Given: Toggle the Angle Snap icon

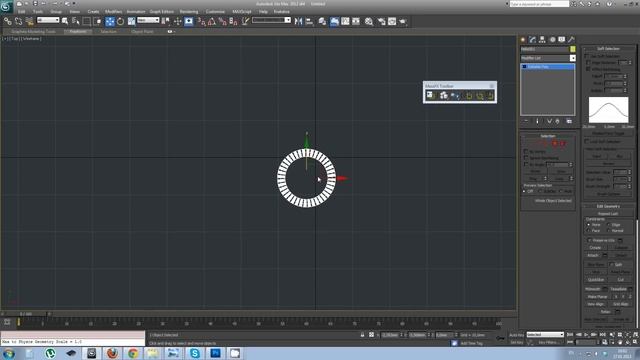Looking at the screenshot, I should 212,21.
